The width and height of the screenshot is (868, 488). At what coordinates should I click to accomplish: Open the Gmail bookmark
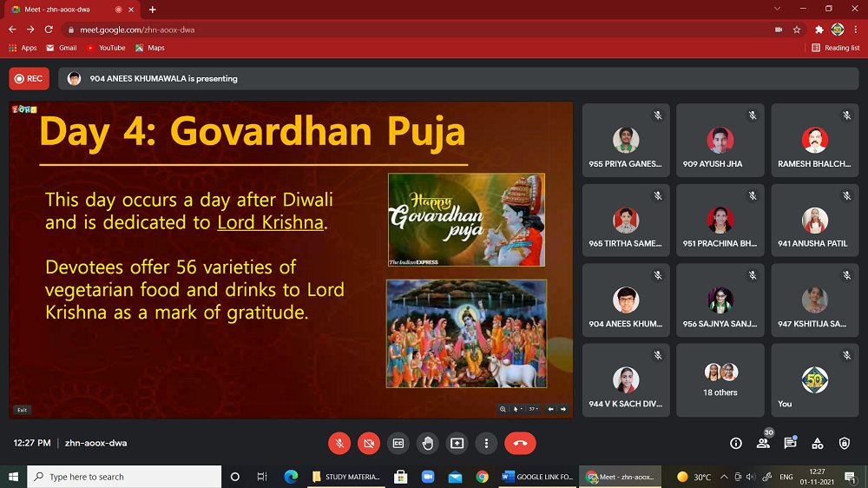[x=61, y=48]
